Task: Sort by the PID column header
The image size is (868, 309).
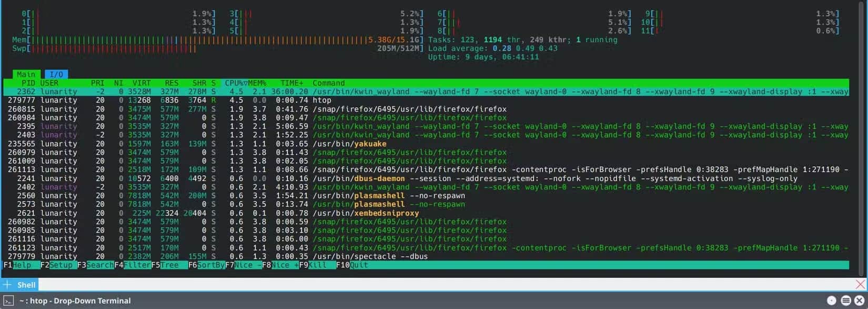Action: click(x=28, y=83)
